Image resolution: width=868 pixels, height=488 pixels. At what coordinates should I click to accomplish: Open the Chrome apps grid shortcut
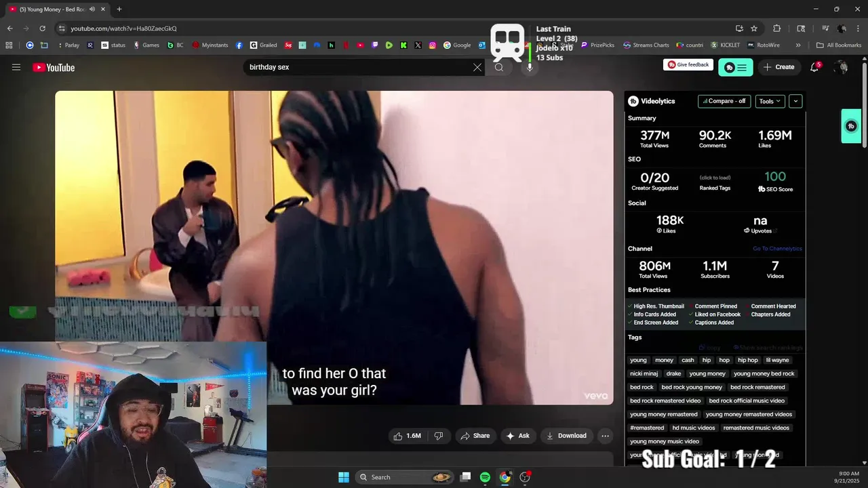[9, 45]
